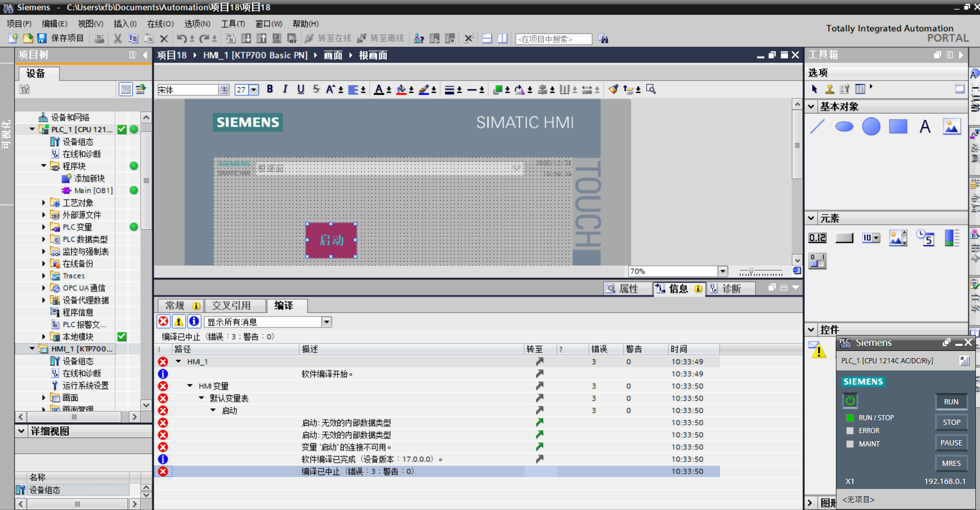Toggle the warning messages filter

pos(178,322)
